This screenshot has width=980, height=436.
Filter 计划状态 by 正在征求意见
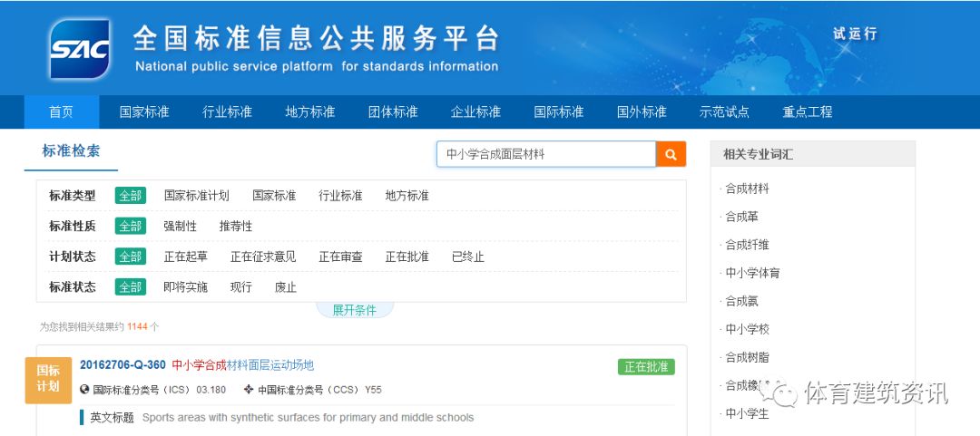click(263, 257)
